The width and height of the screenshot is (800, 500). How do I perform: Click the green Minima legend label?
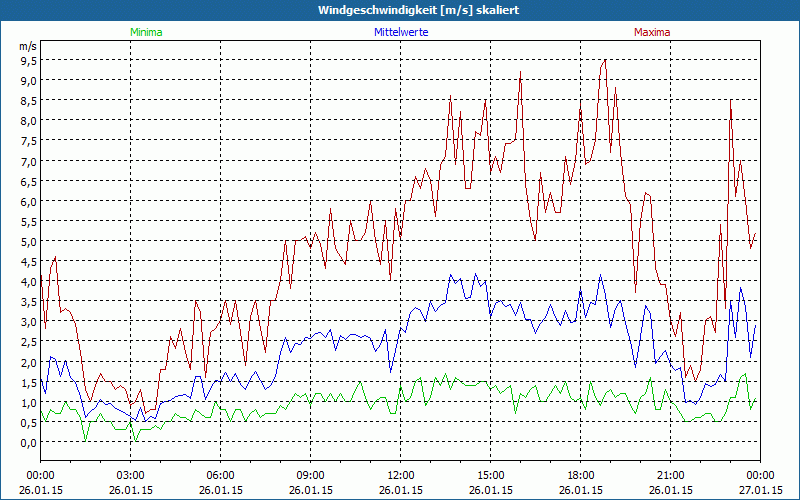pyautogui.click(x=146, y=32)
